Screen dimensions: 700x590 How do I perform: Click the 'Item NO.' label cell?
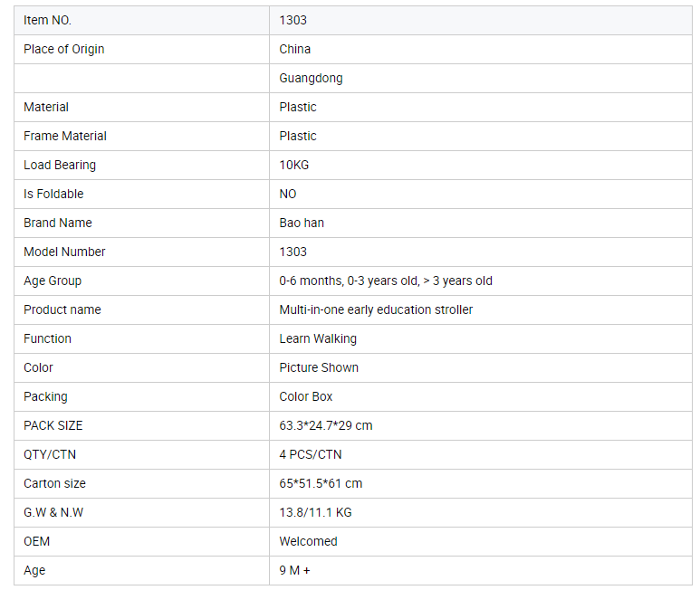(x=48, y=20)
